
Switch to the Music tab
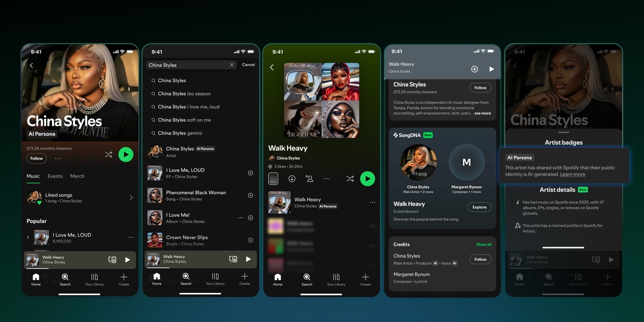coord(33,176)
